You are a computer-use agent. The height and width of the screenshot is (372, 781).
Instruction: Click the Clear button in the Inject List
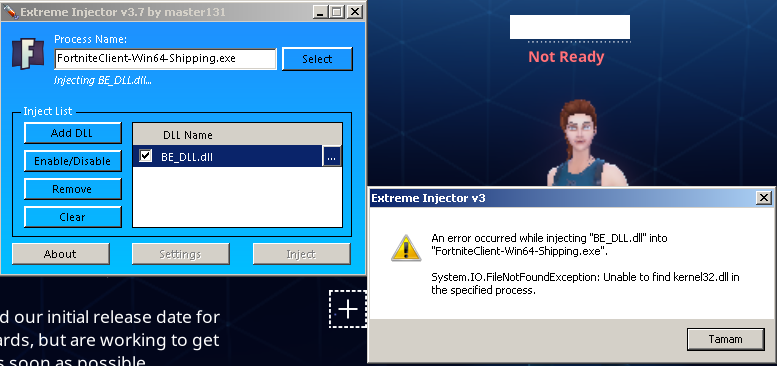pyautogui.click(x=72, y=217)
